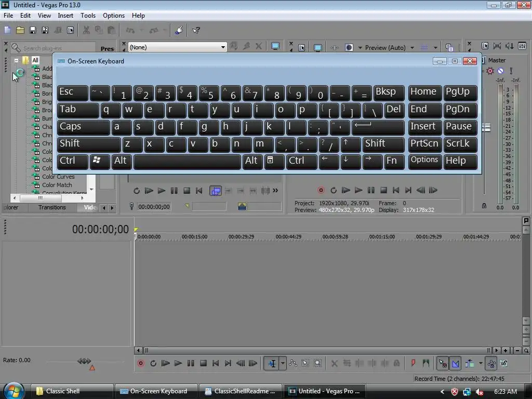Open project Properties toolbar icon

70,30
